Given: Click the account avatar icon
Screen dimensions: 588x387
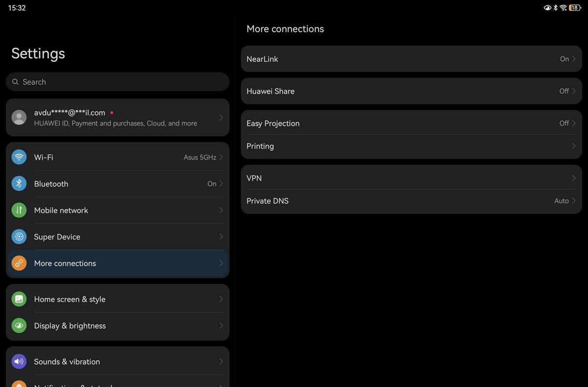Looking at the screenshot, I should pyautogui.click(x=19, y=117).
